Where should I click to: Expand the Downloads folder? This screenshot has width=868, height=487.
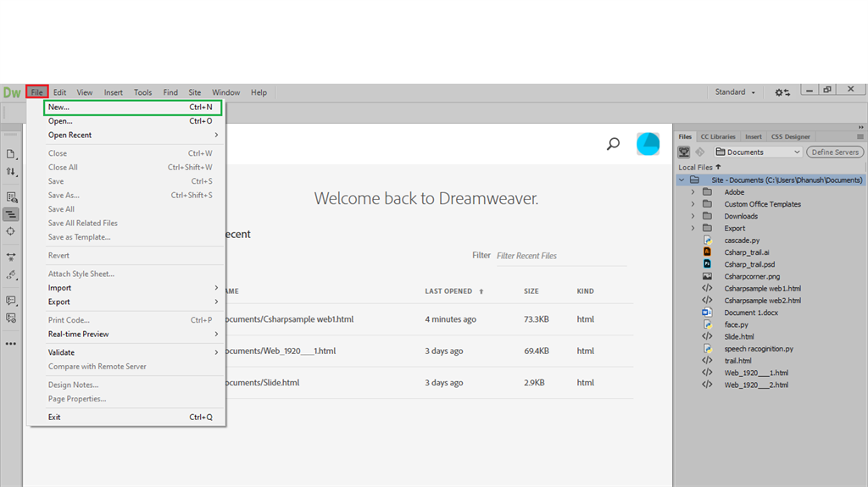[693, 216]
